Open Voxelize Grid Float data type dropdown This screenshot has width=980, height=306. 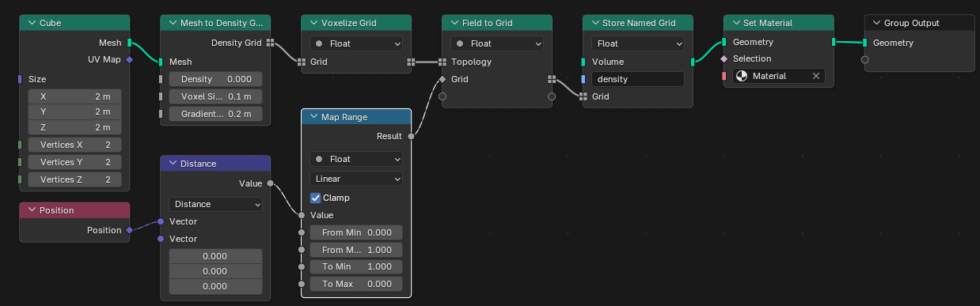[356, 43]
